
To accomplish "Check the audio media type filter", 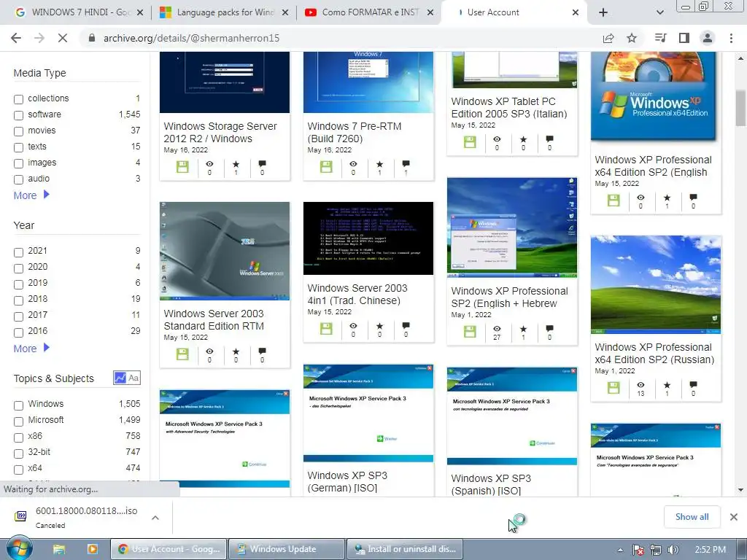I will pyautogui.click(x=18, y=179).
